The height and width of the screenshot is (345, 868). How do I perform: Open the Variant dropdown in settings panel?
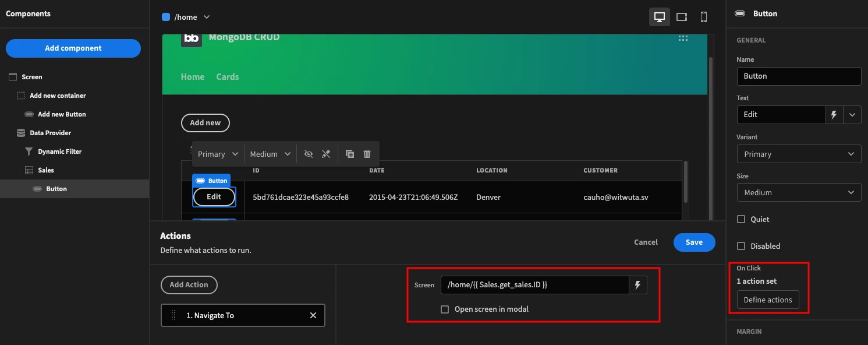[x=799, y=154]
